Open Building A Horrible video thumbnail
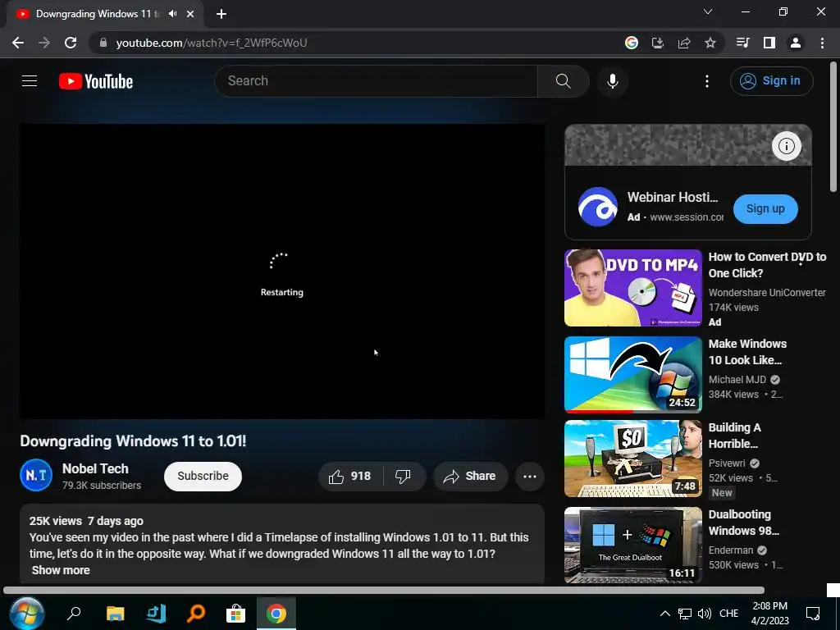The image size is (840, 630). 632,459
